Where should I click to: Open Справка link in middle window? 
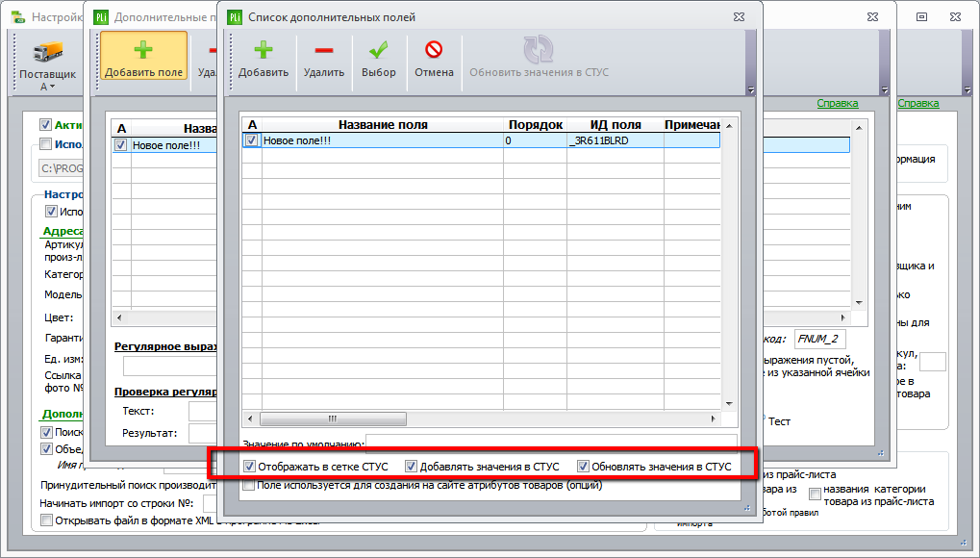point(837,103)
